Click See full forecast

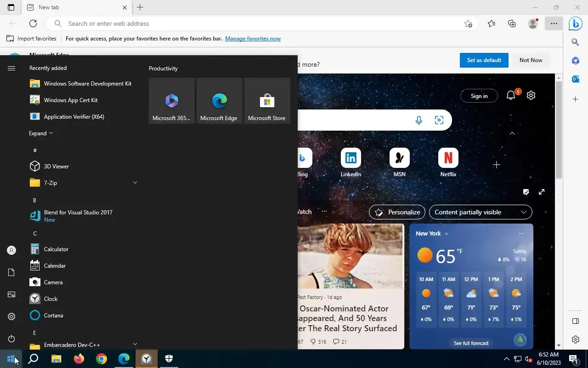click(471, 343)
